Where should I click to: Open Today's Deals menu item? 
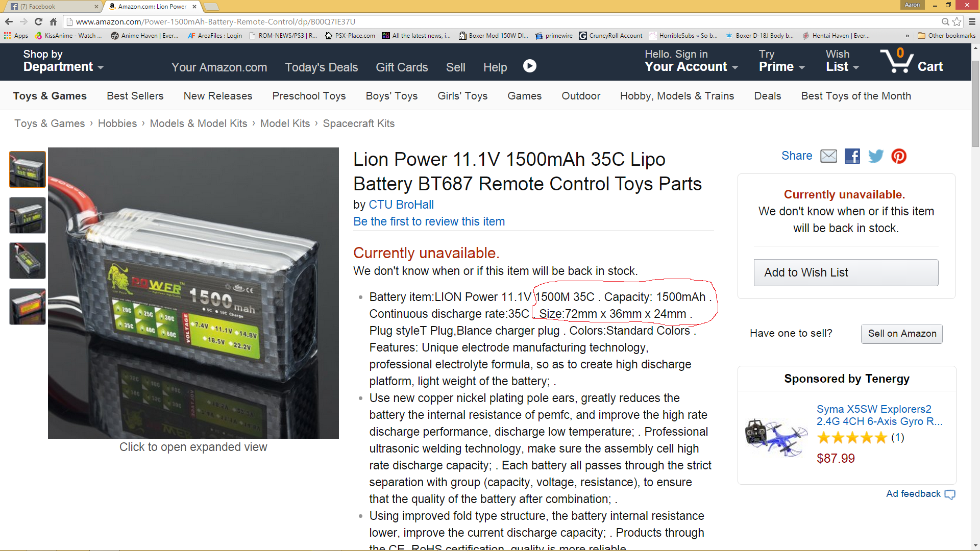(x=321, y=67)
